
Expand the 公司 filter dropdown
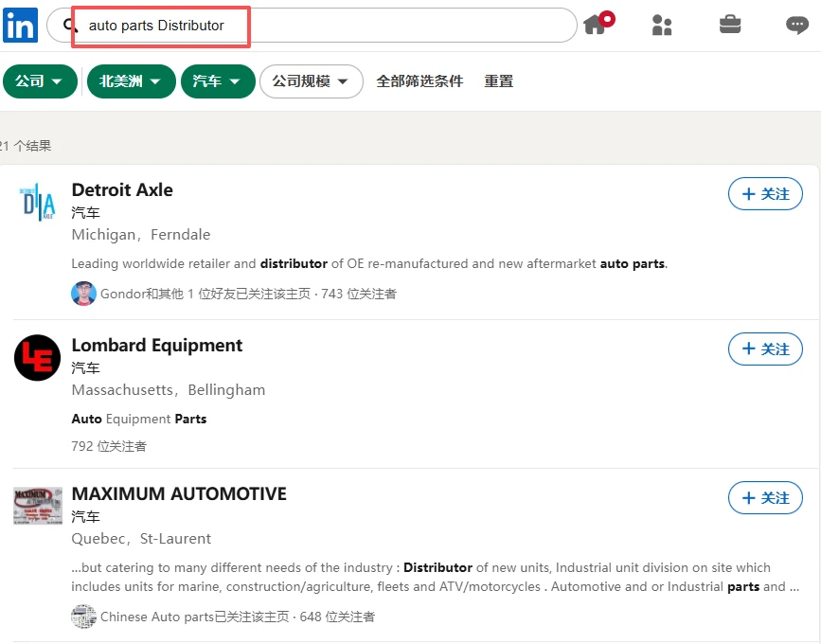40,81
